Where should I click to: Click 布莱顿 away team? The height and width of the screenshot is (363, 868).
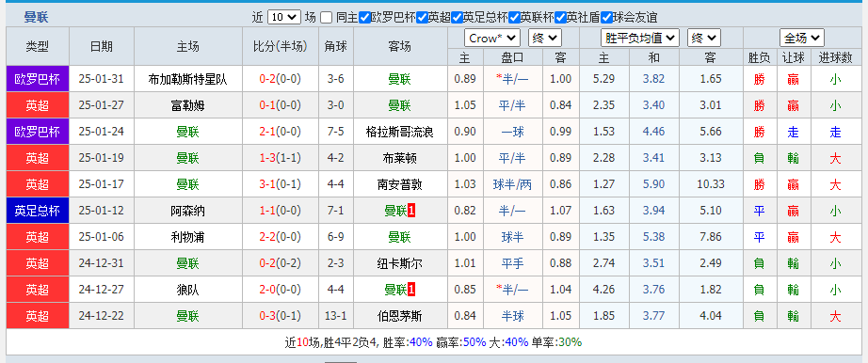point(400,158)
